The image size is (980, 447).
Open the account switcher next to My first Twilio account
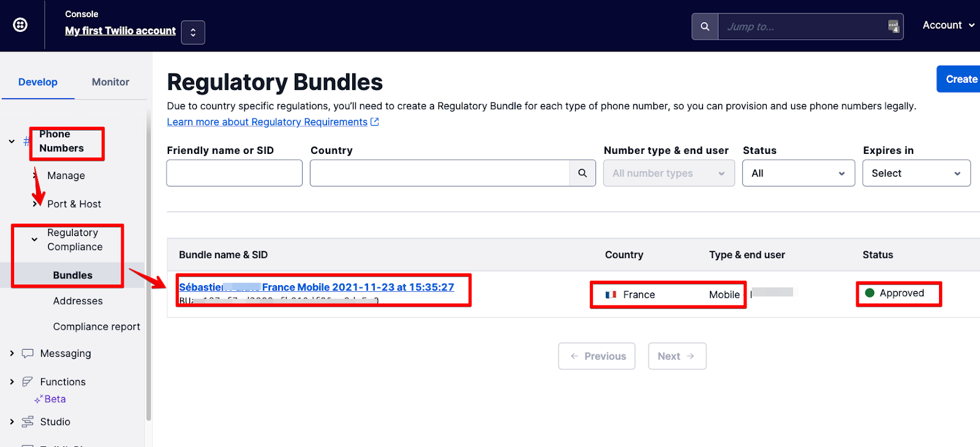tap(193, 32)
